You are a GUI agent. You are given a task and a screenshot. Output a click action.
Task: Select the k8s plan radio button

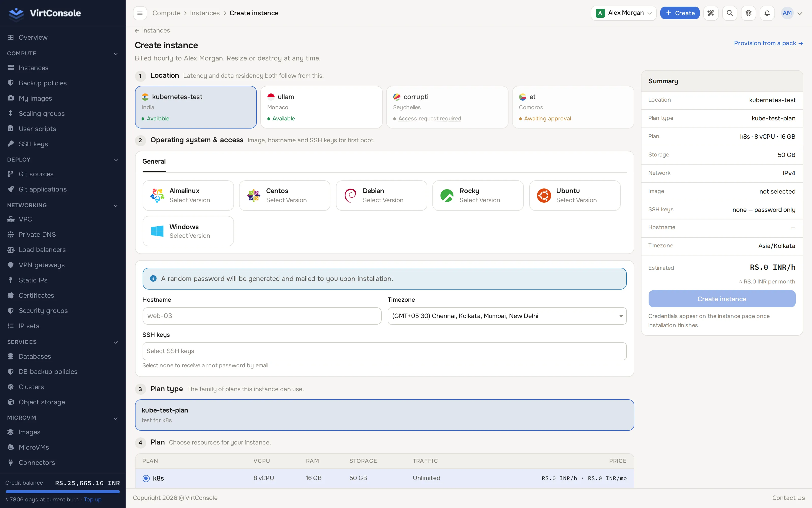coord(146,478)
